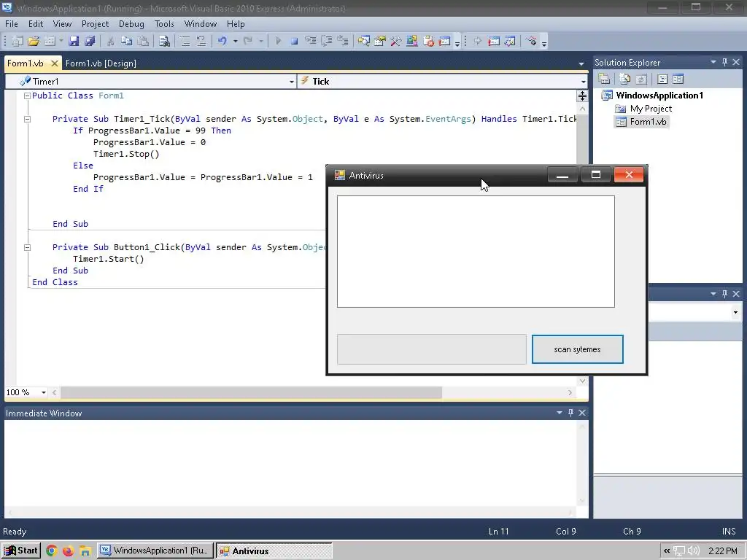
Task: Open the 100 % zoom level dropdown
Action: click(x=43, y=392)
